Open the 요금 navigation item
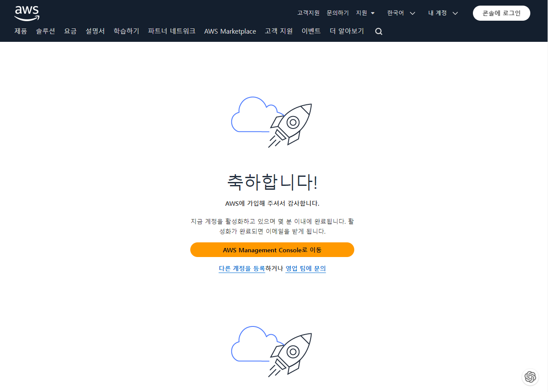Screen dimensions: 548x392 (x=70, y=31)
